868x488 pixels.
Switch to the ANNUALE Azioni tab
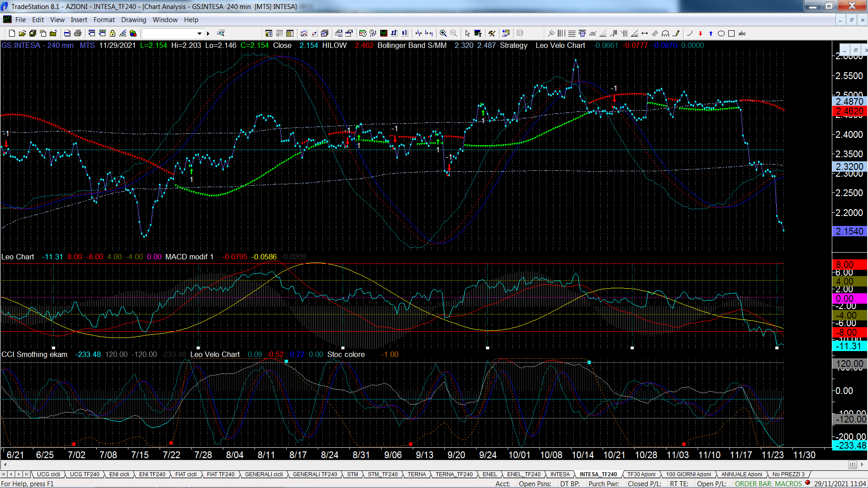[x=741, y=474]
